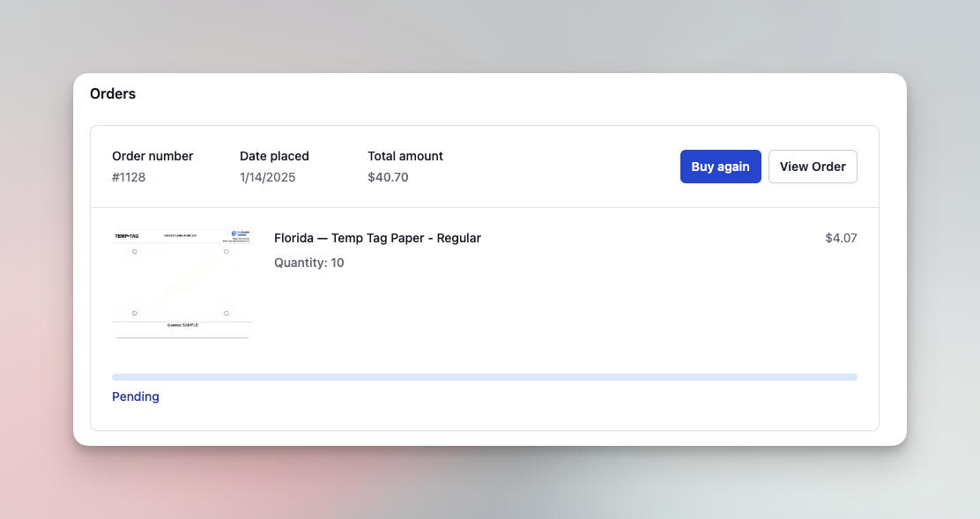Screen dimensions: 980x519
Task: Click the top-right punch hole on the tag image
Action: pos(226,252)
